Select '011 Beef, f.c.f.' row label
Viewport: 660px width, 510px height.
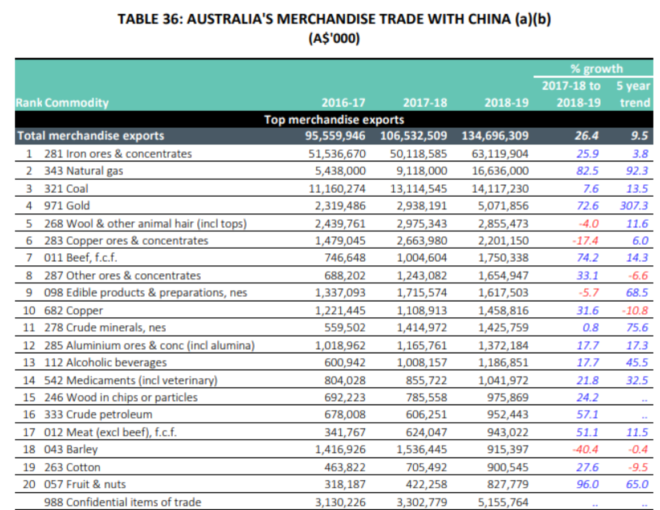(x=80, y=258)
